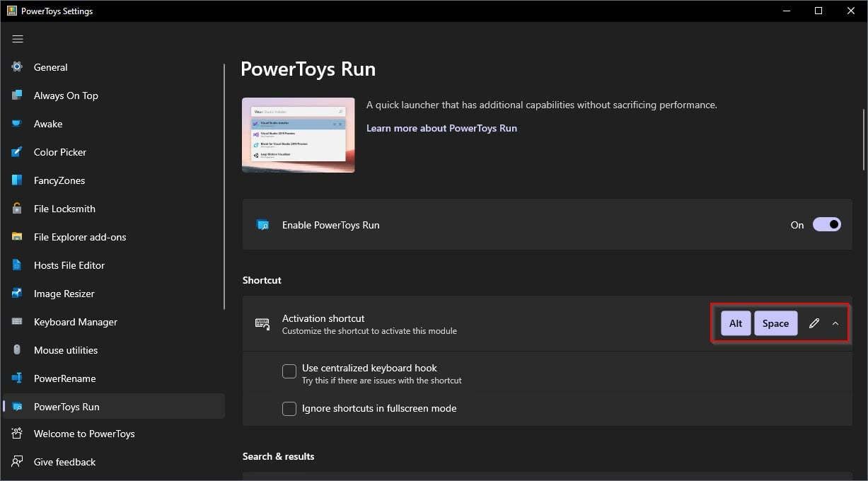The width and height of the screenshot is (868, 481).
Task: Click the PowerToys Run page title
Action: pyautogui.click(x=308, y=69)
